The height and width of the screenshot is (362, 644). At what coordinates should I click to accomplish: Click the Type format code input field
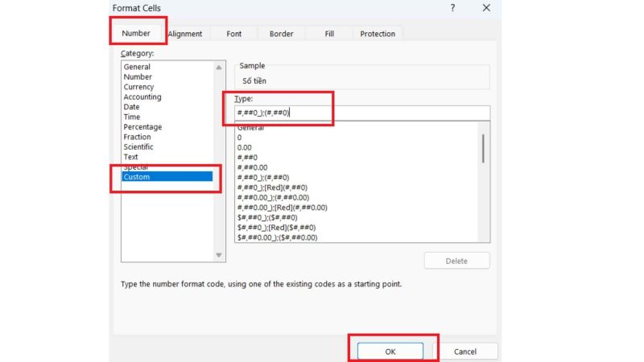click(x=361, y=113)
